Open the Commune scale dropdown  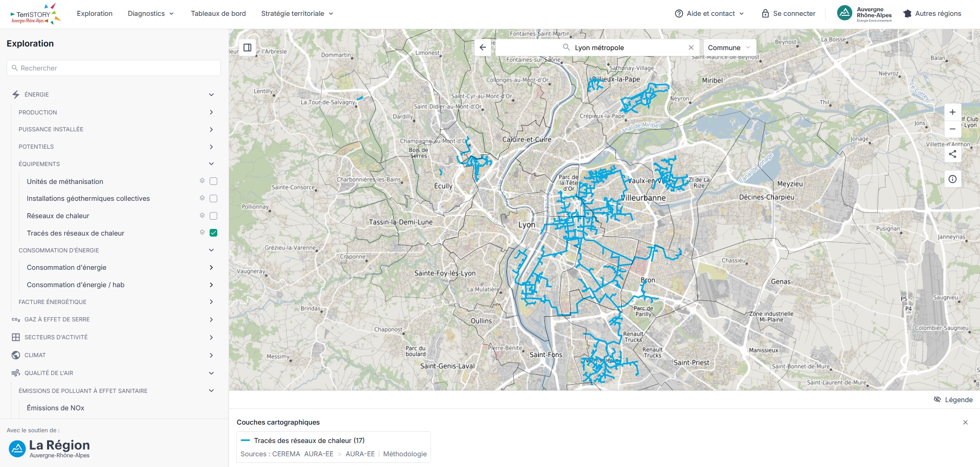pyautogui.click(x=730, y=48)
